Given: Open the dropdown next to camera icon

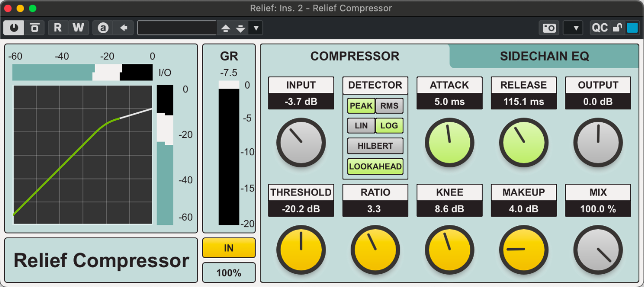Looking at the screenshot, I should [573, 28].
